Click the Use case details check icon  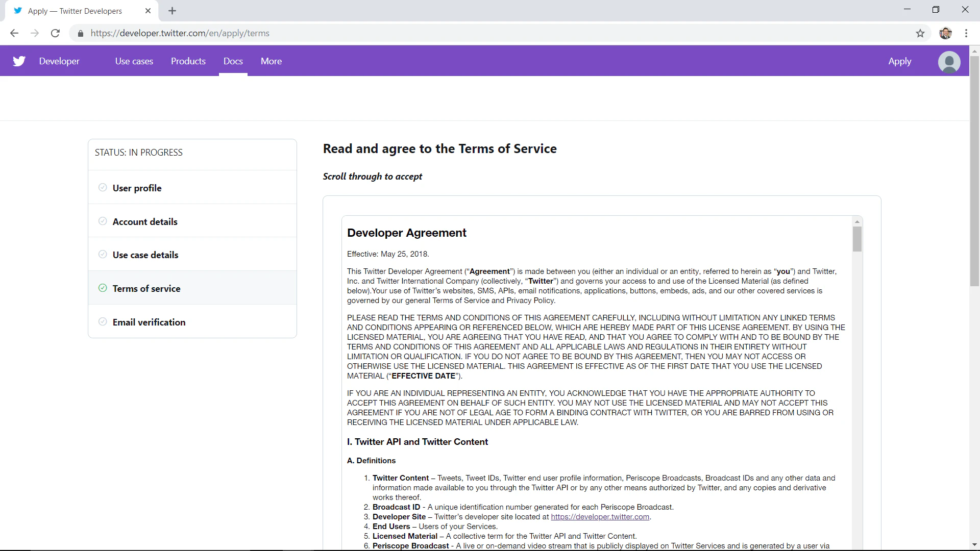tap(103, 254)
